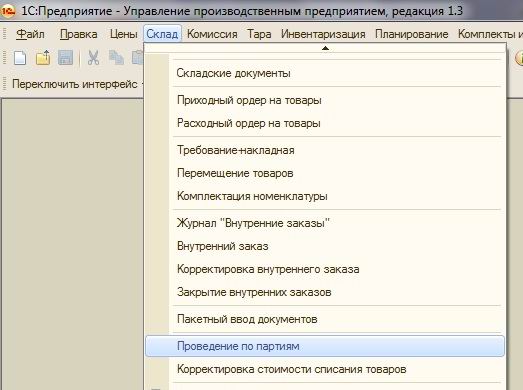Click the up arrow to scroll menu
The width and height of the screenshot is (523, 390).
tap(325, 48)
